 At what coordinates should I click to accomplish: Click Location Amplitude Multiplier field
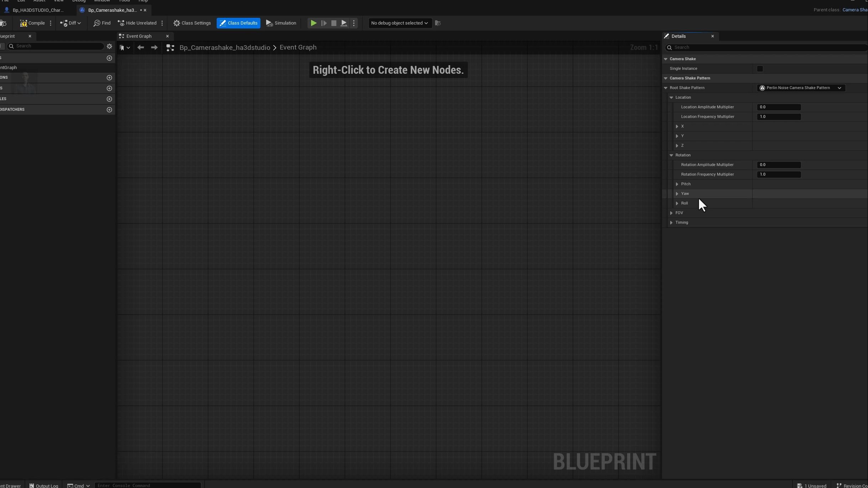coord(779,107)
